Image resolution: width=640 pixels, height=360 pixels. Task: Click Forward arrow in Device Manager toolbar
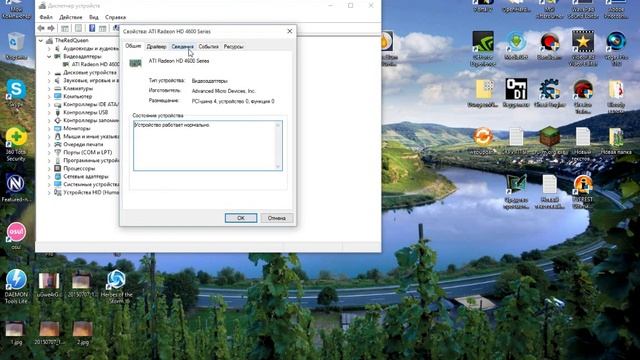[x=51, y=28]
